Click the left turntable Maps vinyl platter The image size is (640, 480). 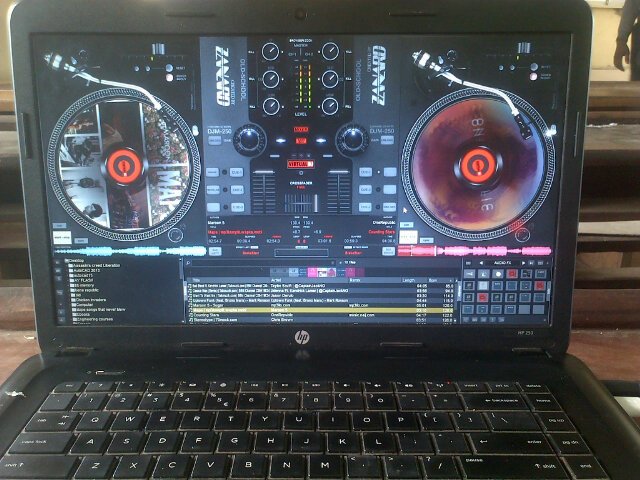pyautogui.click(x=124, y=166)
